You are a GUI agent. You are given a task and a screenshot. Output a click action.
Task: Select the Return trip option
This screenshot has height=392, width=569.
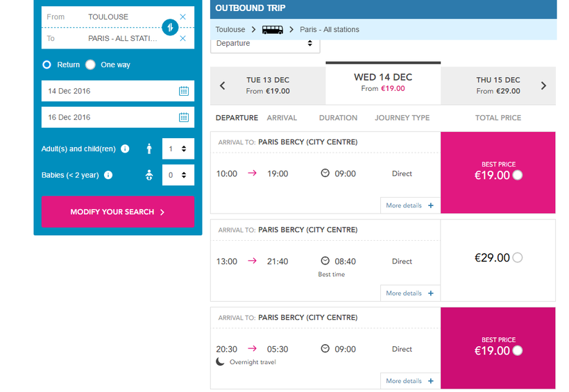point(47,65)
